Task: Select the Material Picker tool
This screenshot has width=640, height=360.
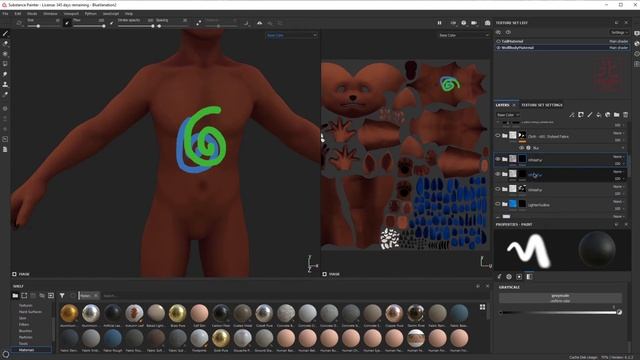Action: click(x=5, y=95)
